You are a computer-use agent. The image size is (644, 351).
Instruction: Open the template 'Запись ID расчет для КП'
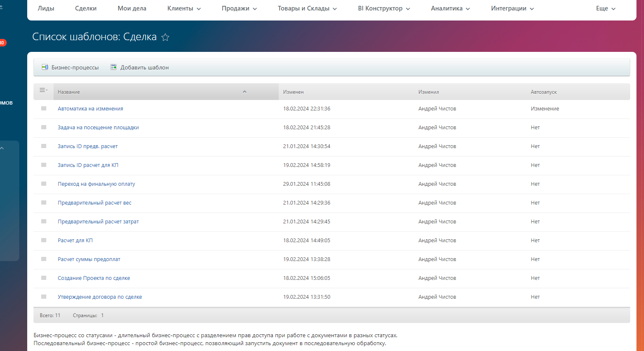[x=88, y=165]
